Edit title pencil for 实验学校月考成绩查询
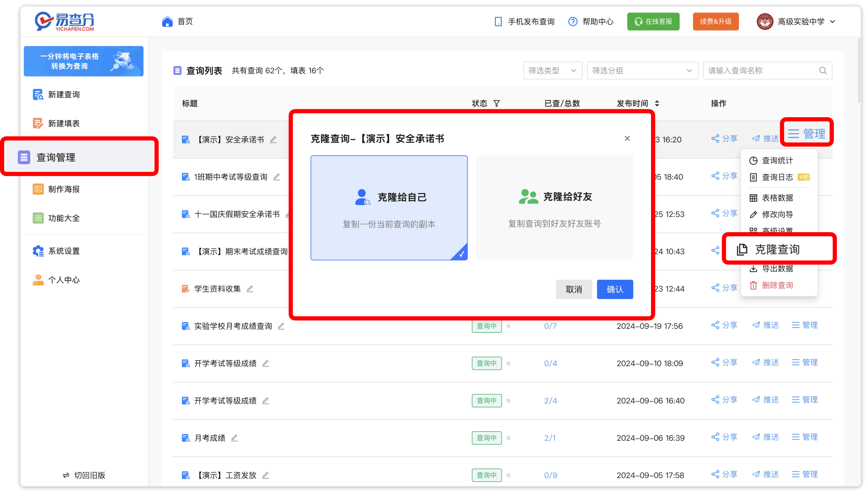868x494 pixels. pos(281,326)
